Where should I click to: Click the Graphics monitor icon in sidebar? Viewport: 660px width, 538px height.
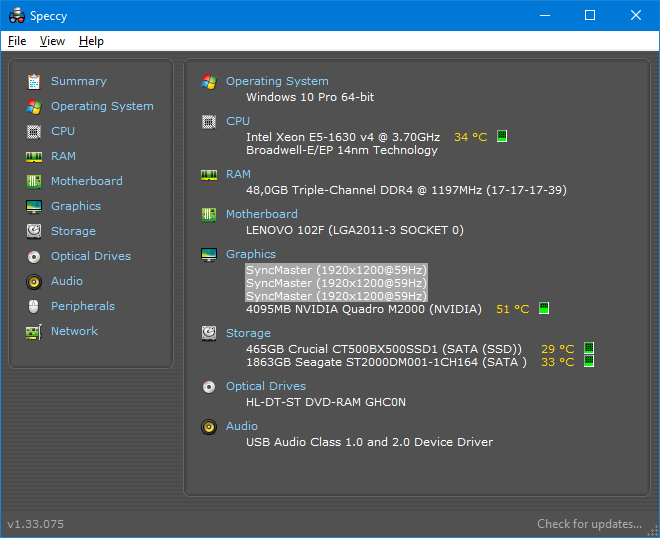point(34,207)
